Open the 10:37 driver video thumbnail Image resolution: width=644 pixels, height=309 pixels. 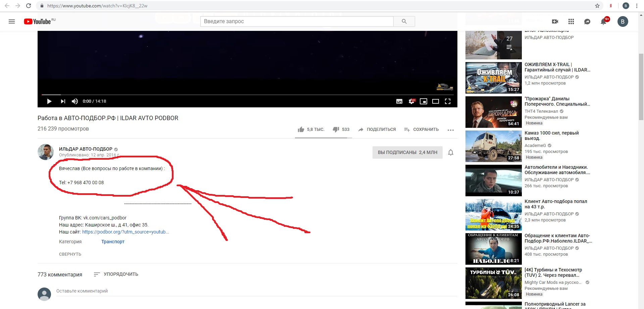coord(494,181)
